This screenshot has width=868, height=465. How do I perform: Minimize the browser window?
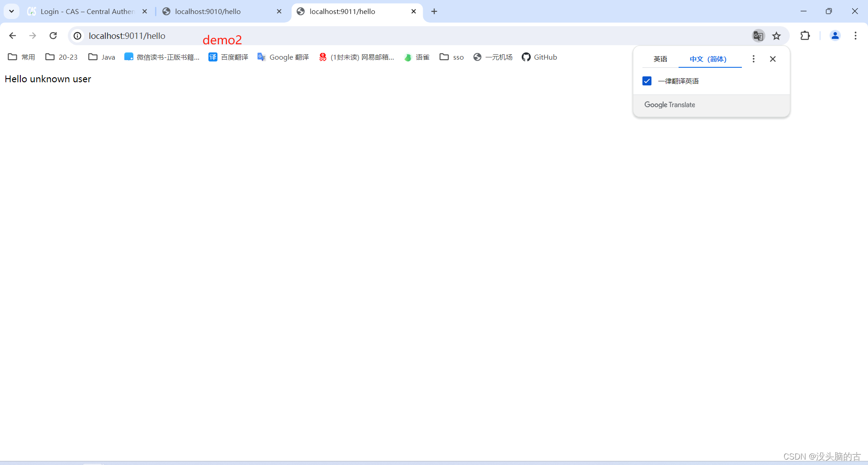pos(803,11)
